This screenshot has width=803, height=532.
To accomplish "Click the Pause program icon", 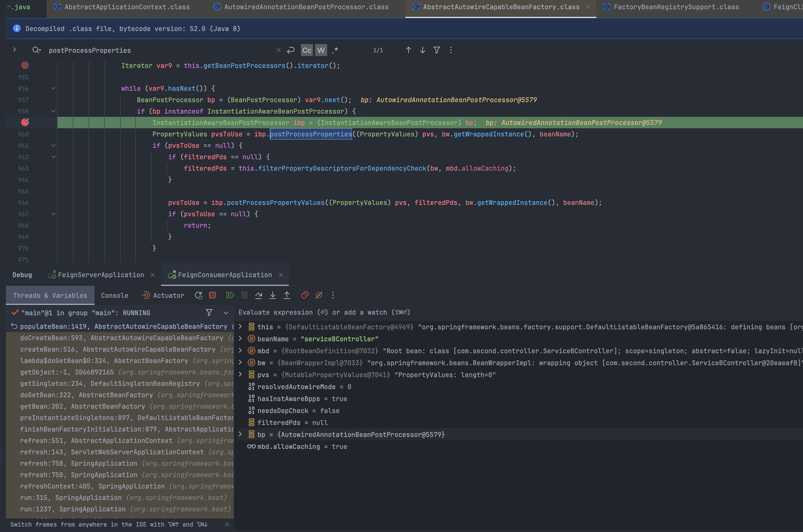I will click(x=244, y=295).
